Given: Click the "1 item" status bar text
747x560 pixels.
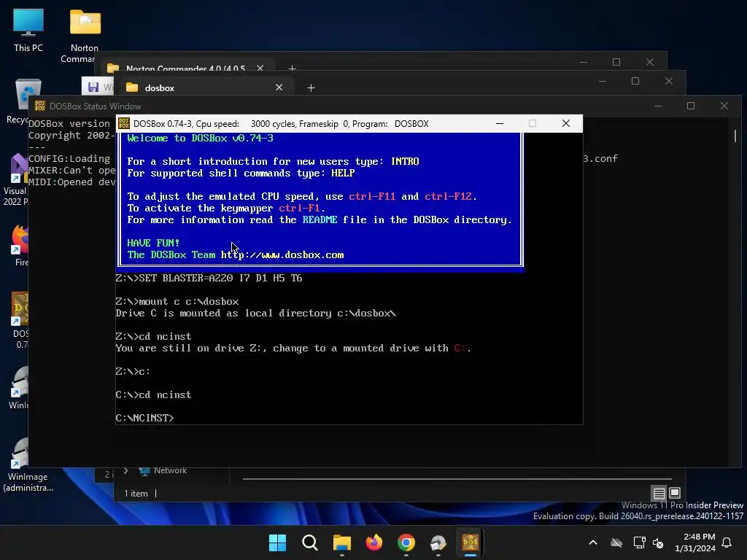Looking at the screenshot, I should click(136, 494).
